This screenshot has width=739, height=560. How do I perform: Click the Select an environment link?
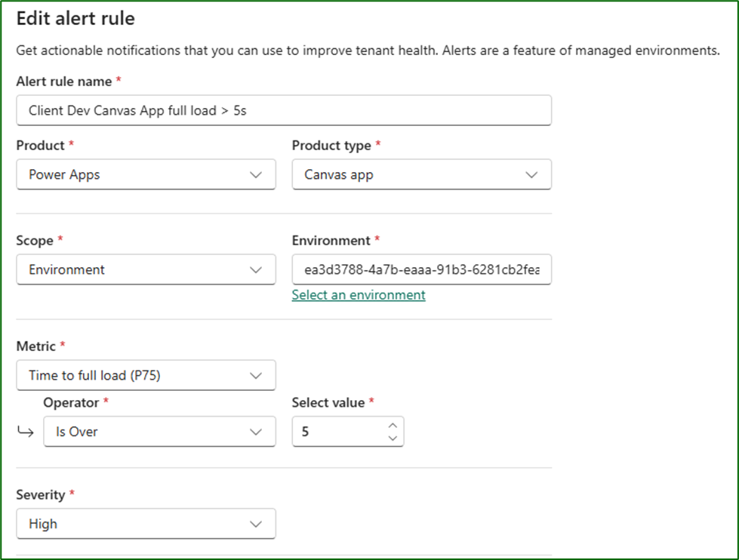[359, 295]
